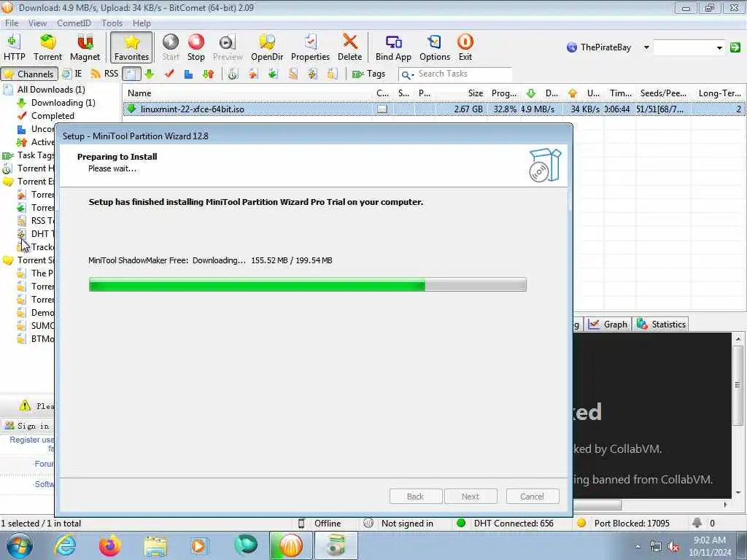The image size is (747, 560).
Task: Expand the search combo box arrow
Action: coord(719,47)
